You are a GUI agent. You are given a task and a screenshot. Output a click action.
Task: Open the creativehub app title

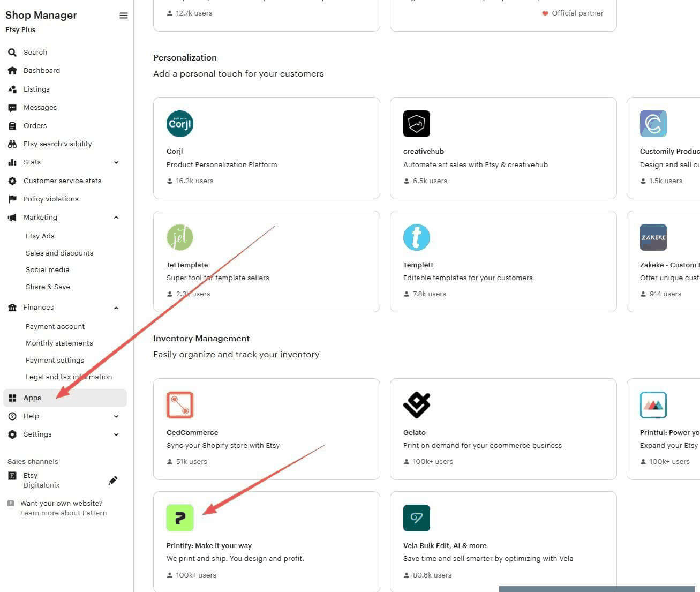(424, 152)
